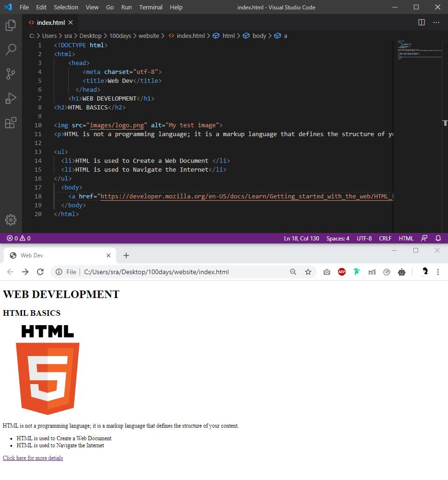Expand the body element in the breadcrumb bar
Viewport: 448px width, 480px height.
pyautogui.click(x=258, y=36)
